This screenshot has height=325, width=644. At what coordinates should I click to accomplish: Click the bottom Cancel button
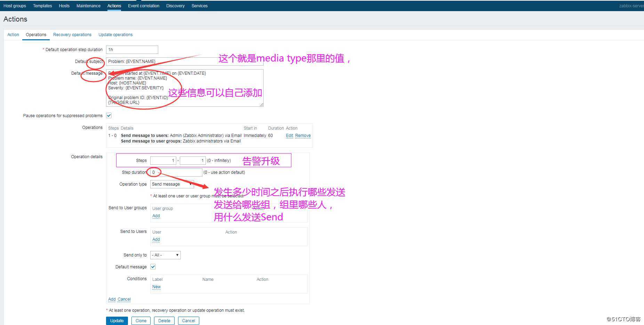pos(188,321)
